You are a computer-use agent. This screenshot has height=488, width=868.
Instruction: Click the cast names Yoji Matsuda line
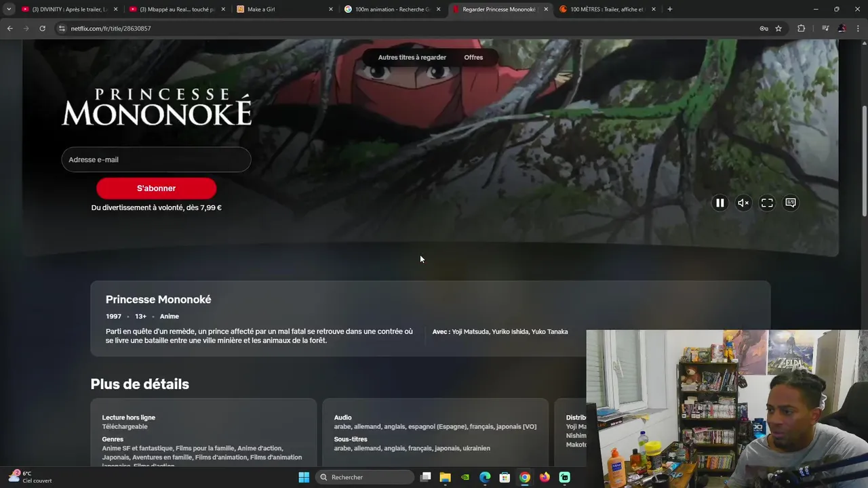[500, 332]
